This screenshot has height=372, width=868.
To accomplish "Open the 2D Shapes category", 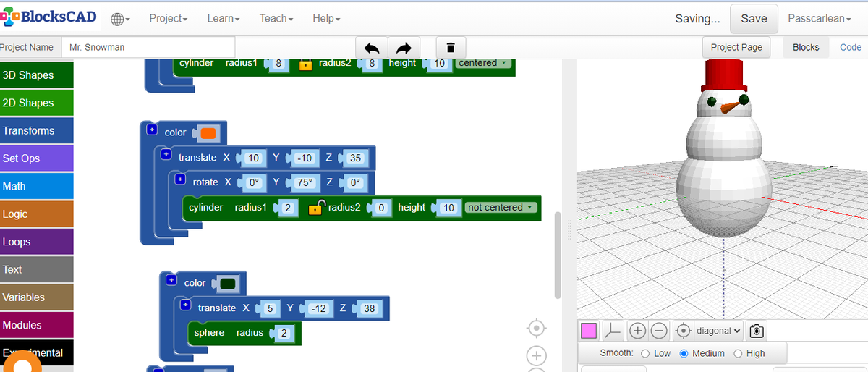I will [x=37, y=103].
